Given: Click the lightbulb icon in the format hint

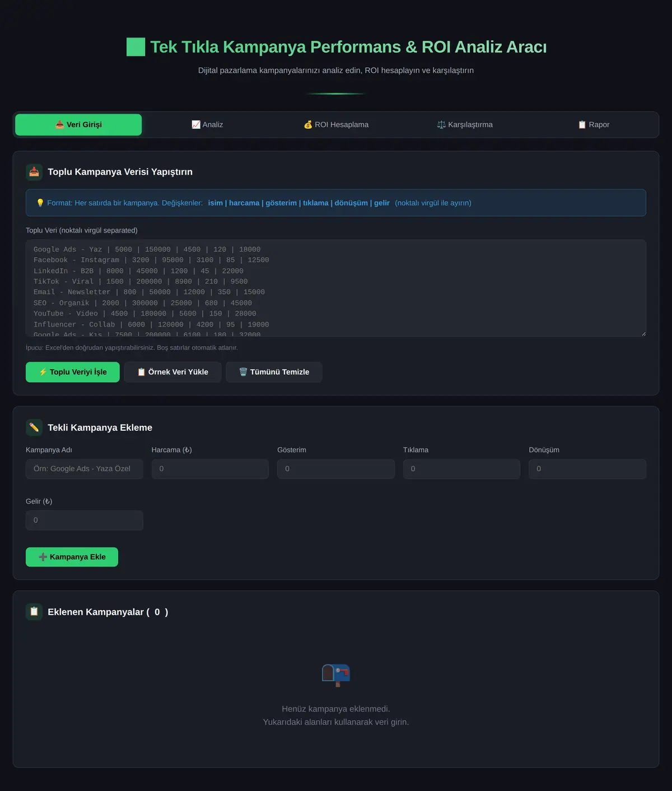Looking at the screenshot, I should point(40,203).
